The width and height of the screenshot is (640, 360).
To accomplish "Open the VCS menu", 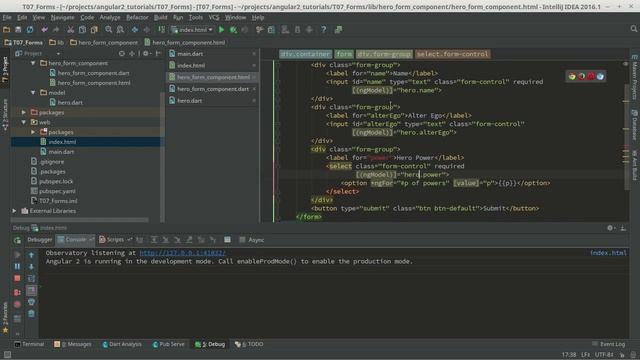I will pos(214,18).
